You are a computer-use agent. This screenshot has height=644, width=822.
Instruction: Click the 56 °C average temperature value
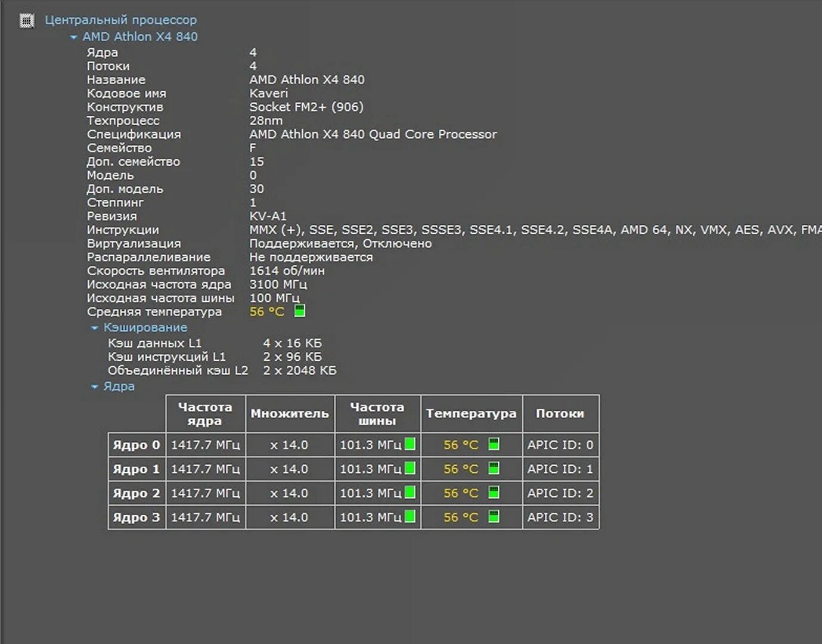[x=267, y=312]
